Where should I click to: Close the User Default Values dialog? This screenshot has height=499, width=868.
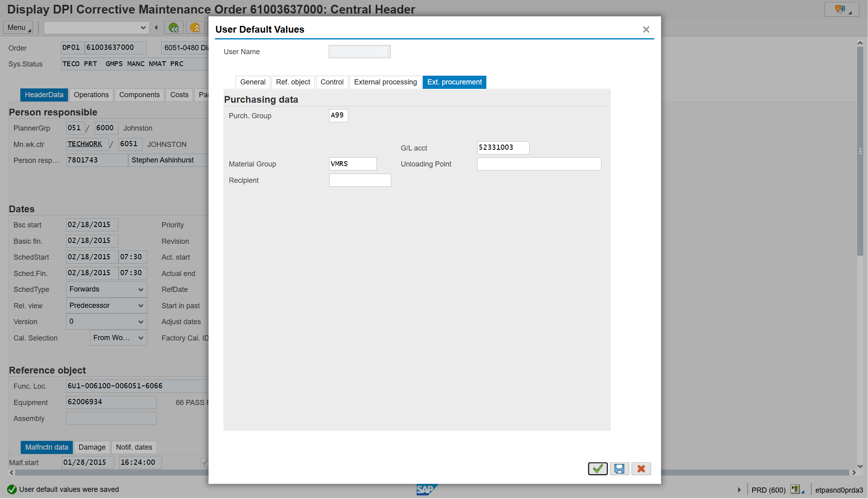click(x=646, y=29)
